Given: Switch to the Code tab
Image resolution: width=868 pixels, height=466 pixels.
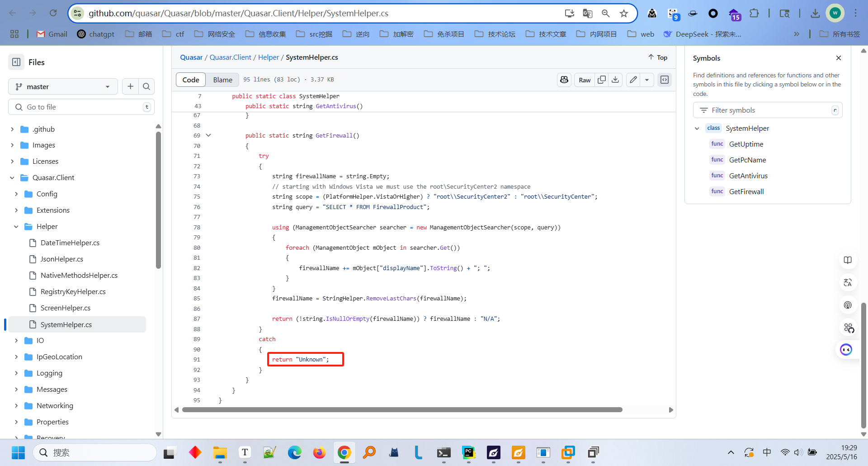Looking at the screenshot, I should tap(191, 80).
